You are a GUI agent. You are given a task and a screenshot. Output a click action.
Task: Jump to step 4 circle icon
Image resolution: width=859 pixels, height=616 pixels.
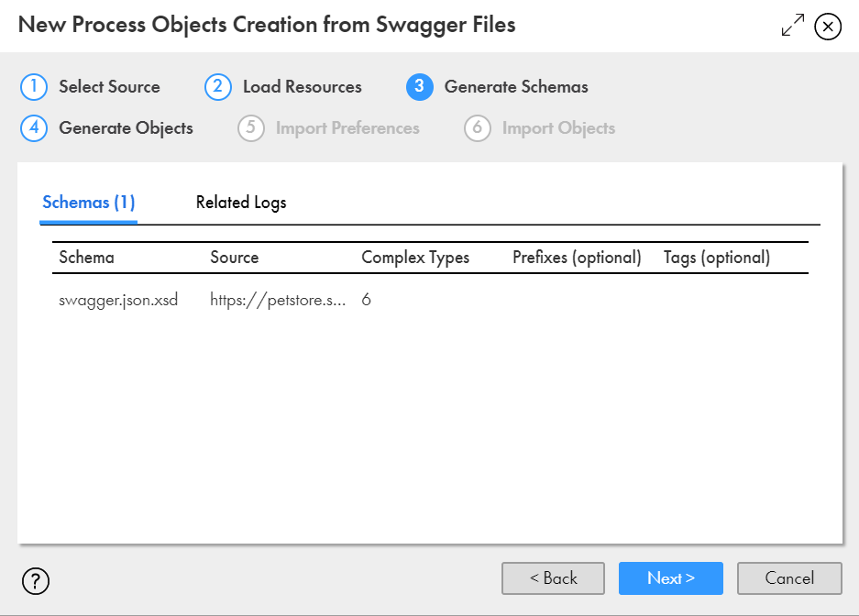[x=34, y=128]
